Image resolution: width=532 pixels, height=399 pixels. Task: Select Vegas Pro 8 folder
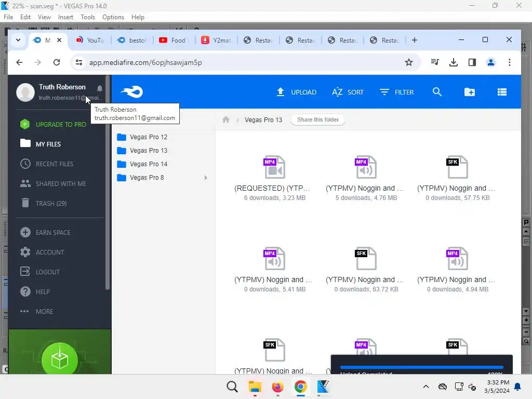[x=140, y=178]
